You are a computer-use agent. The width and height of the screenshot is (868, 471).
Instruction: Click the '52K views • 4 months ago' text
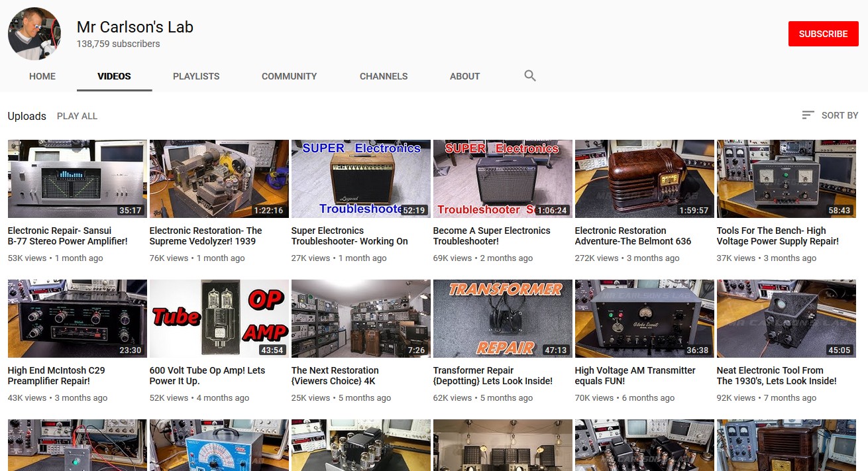coord(199,398)
